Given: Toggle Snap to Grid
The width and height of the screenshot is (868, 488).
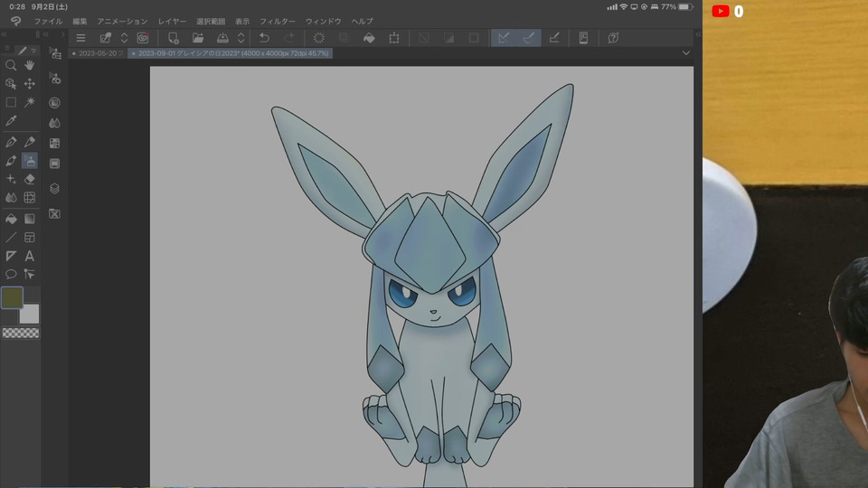Looking at the screenshot, I should tap(553, 38).
